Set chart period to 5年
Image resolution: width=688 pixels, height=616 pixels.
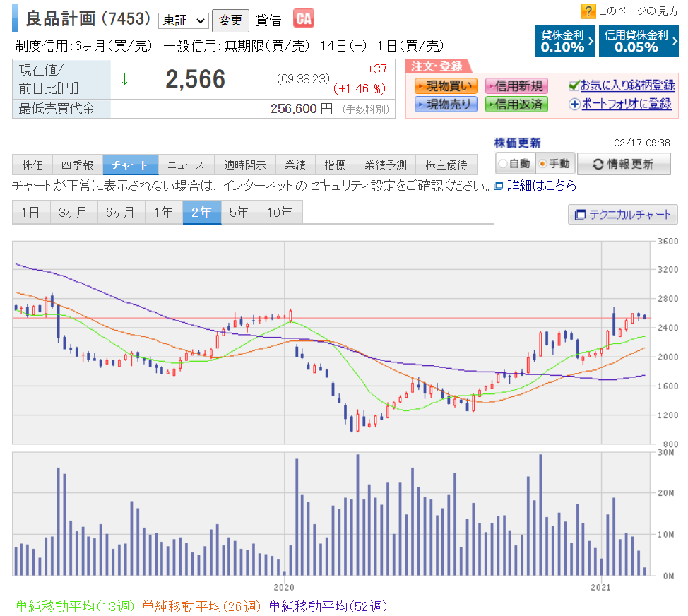[x=240, y=213]
